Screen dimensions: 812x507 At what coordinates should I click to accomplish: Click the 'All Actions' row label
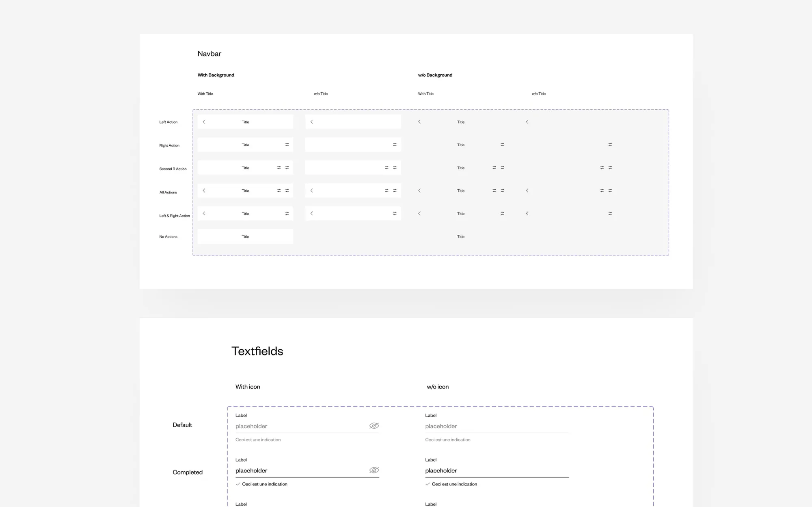point(168,193)
